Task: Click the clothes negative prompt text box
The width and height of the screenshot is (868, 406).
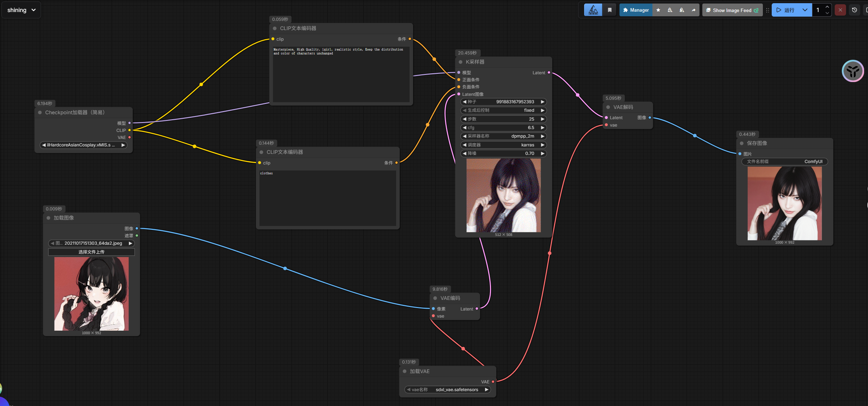Action: tap(327, 197)
